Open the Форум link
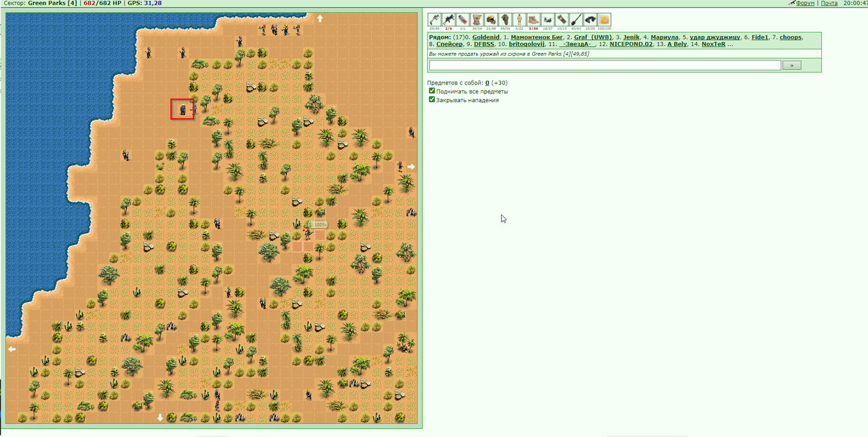 (x=805, y=3)
